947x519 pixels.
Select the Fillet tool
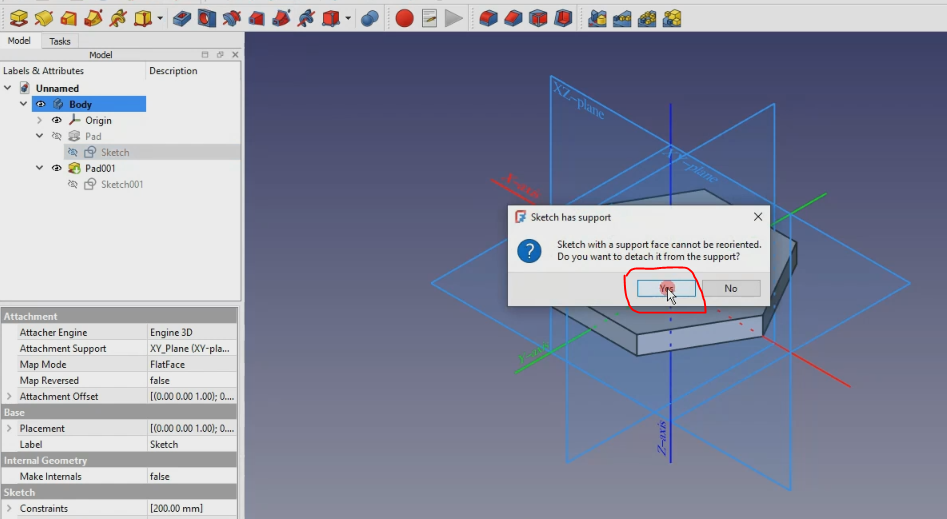488,19
